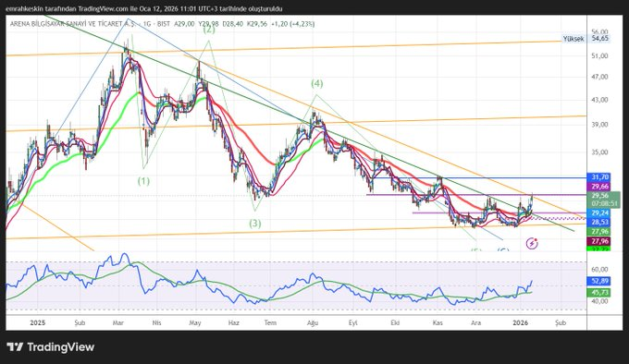629x364 pixels.
Task: Click the Kas month label on time axis
Action: 438,322
